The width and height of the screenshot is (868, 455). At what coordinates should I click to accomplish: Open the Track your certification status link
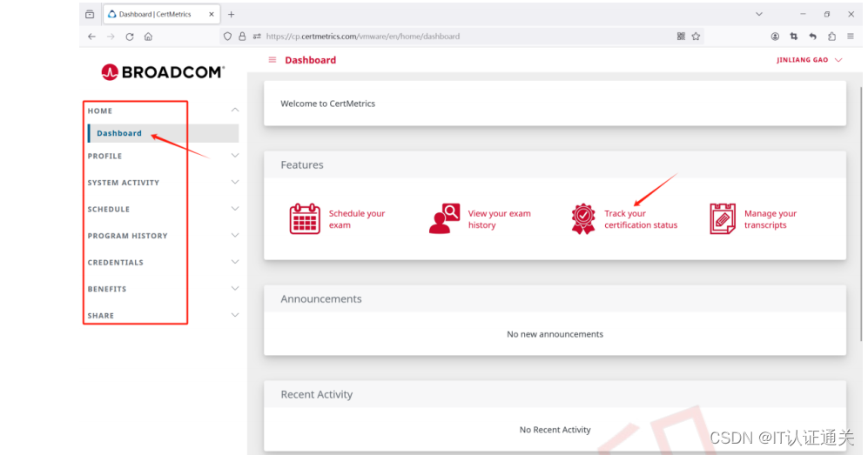click(641, 219)
